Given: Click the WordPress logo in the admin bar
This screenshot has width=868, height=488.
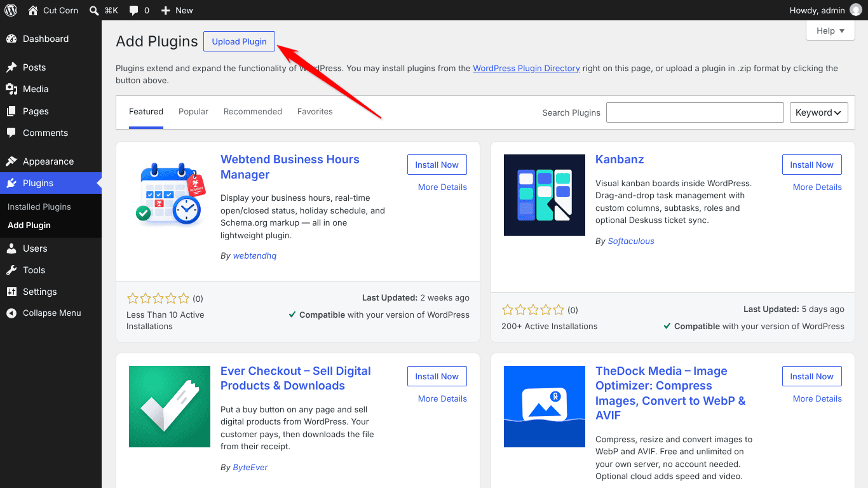Looking at the screenshot, I should point(11,10).
